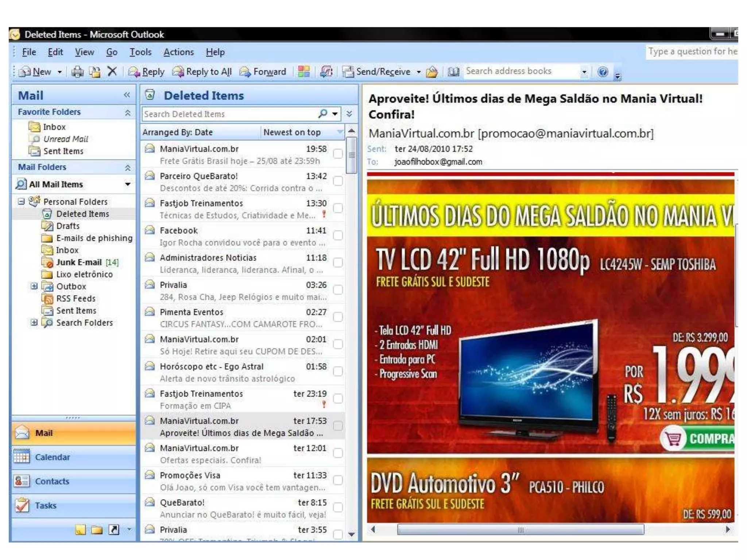This screenshot has width=747, height=560.
Task: Click the reading pane horizontal scrollbar thumb
Action: (x=520, y=529)
